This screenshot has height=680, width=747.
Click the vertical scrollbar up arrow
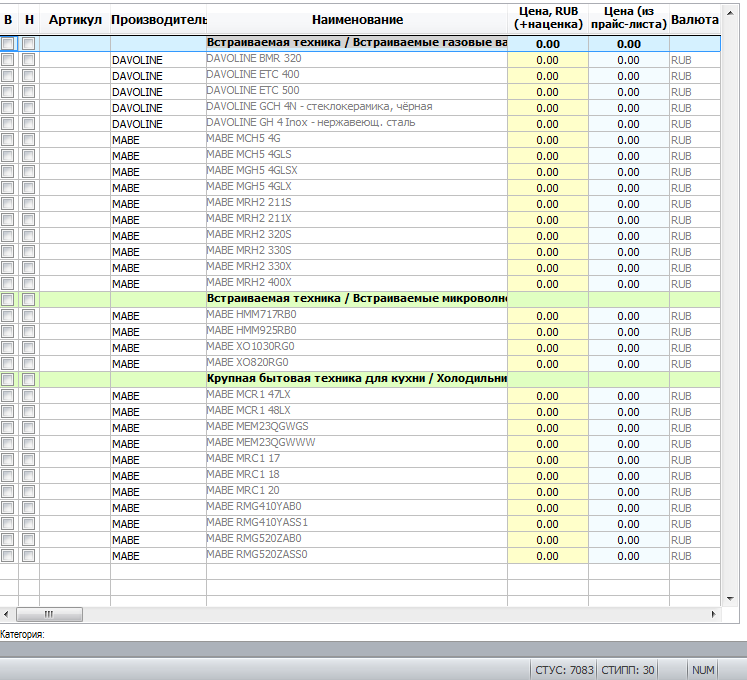coord(730,13)
